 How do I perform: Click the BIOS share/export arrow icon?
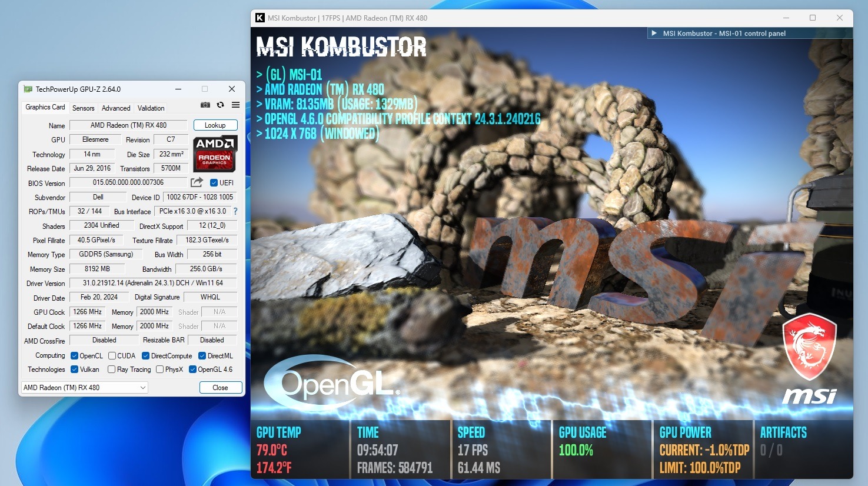click(x=197, y=182)
